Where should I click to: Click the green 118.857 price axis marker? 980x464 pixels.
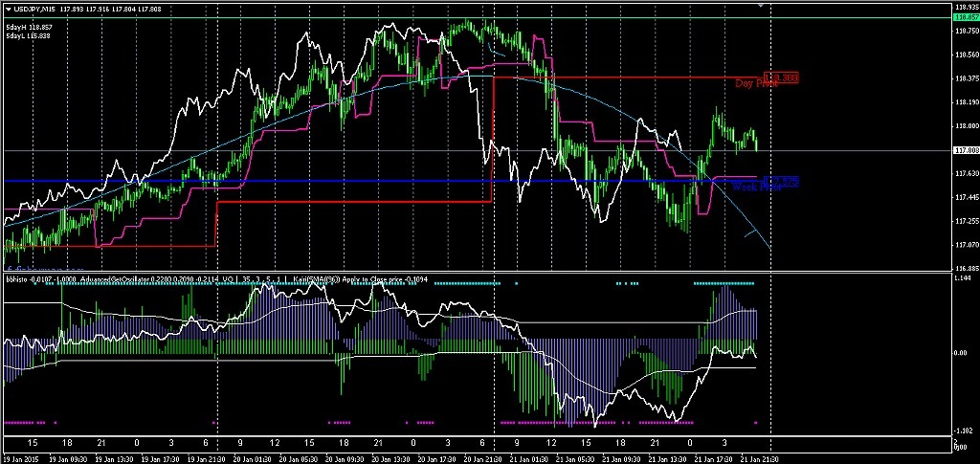click(x=967, y=18)
